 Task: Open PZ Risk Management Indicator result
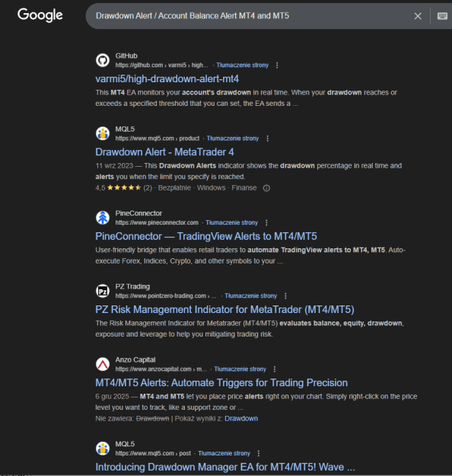[224, 310]
